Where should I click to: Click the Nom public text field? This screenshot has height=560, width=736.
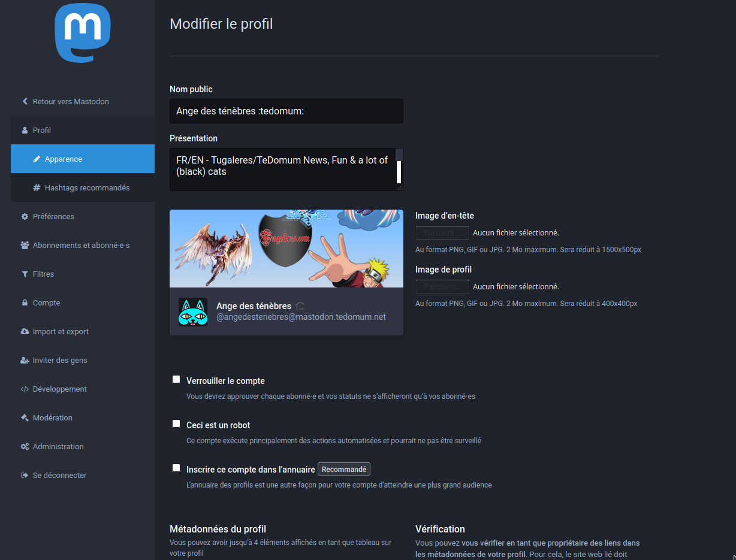click(286, 111)
